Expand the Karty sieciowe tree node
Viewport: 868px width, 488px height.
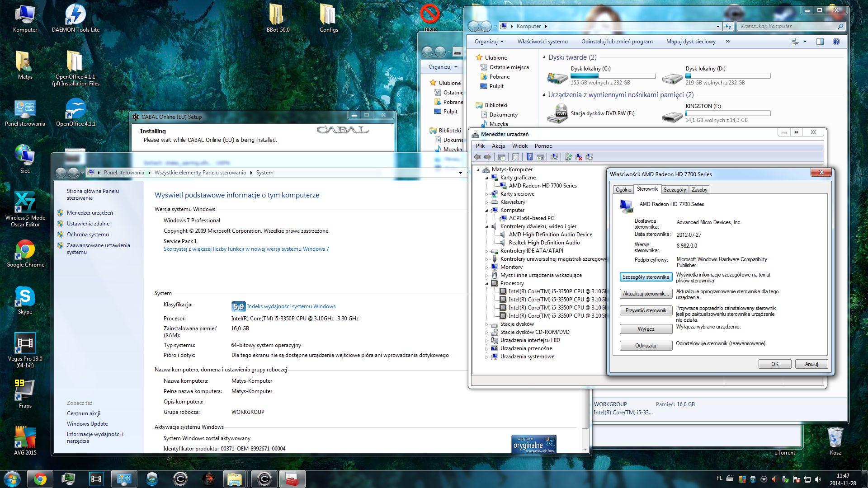487,194
